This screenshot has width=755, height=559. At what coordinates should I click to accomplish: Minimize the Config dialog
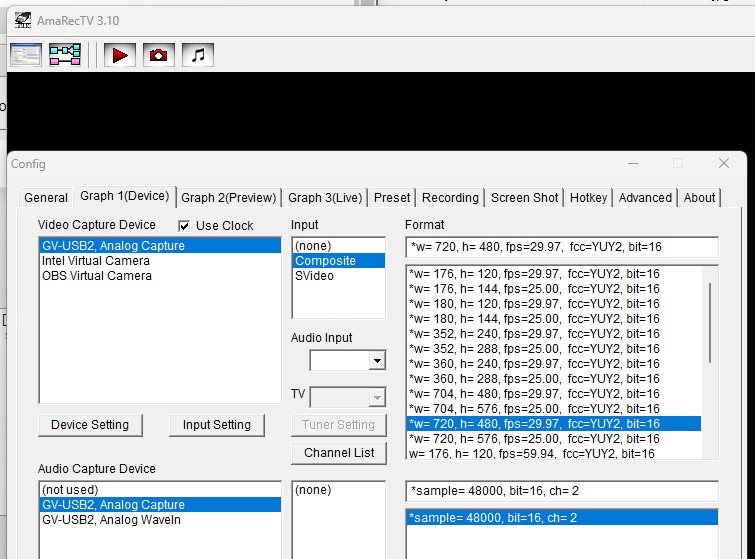pos(633,163)
